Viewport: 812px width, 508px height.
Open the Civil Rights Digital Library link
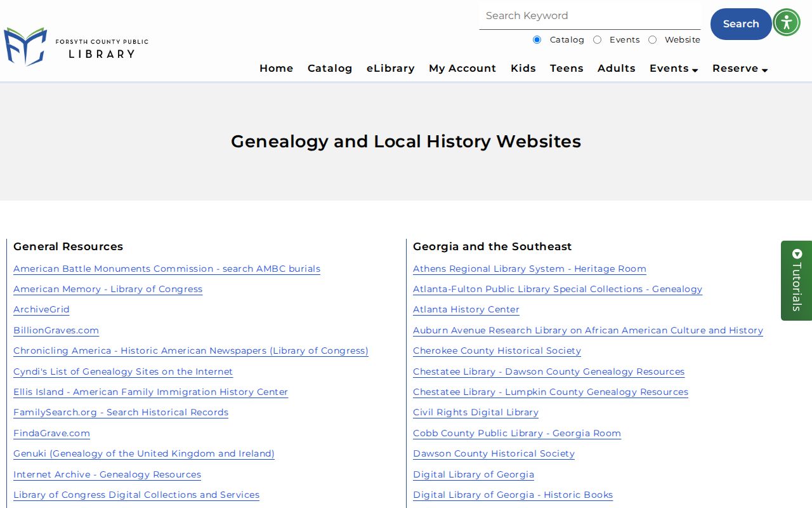[476, 412]
